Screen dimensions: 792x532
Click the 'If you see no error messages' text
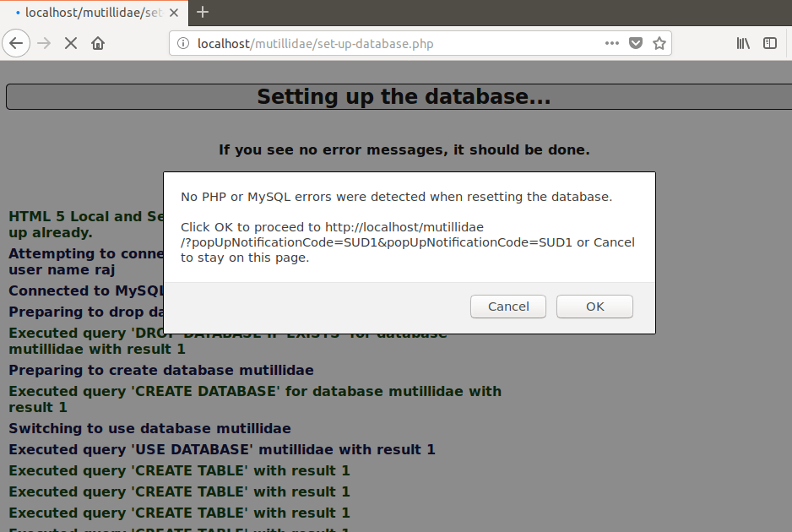[404, 150]
